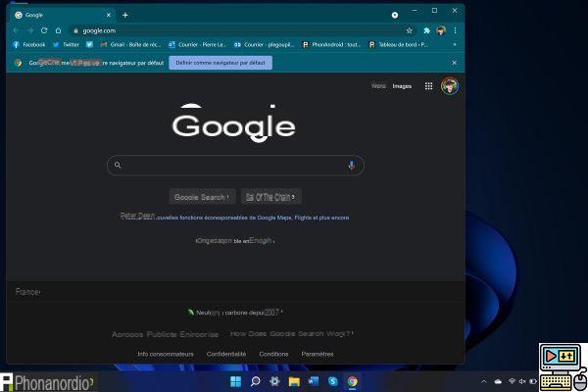Viewport: 588px width, 392px height.
Task: Open the Google apps grid icon
Action: coord(428,86)
